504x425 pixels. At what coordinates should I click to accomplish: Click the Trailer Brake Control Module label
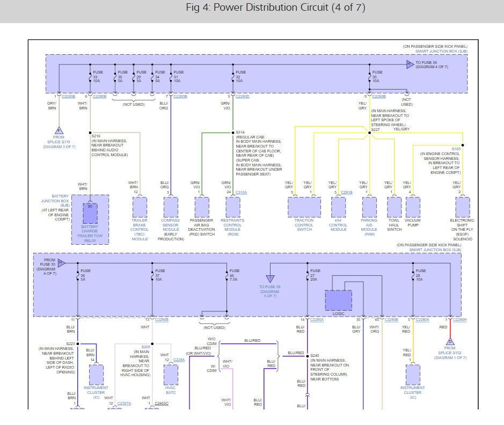[140, 230]
